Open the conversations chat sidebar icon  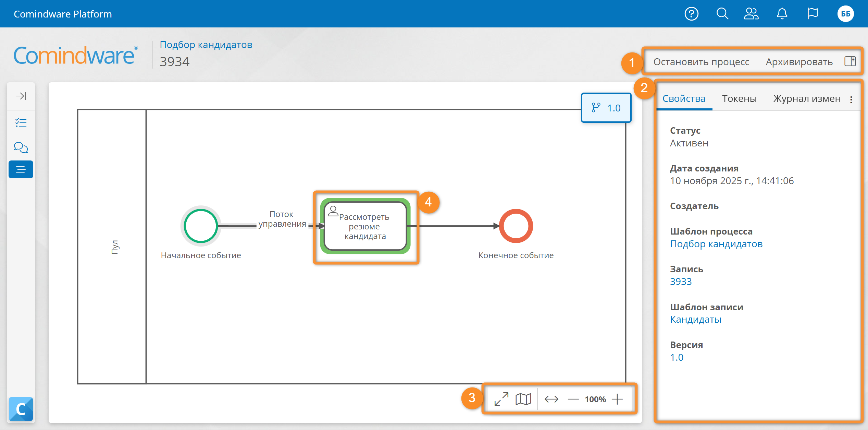click(21, 147)
